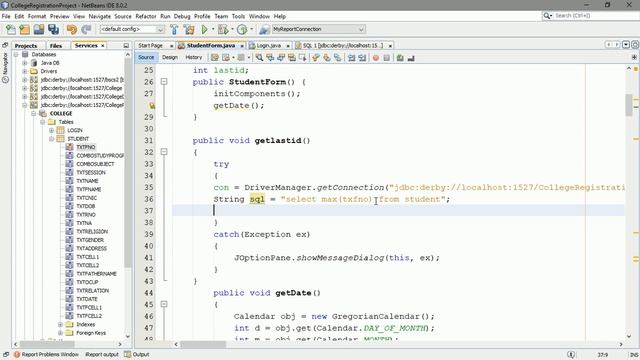Click the search magnifier icon in top-right field
The height and width of the screenshot is (360, 640).
[x=547, y=16]
